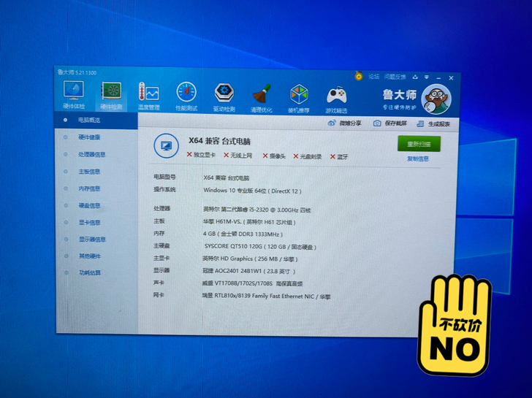Click the green 重新扫描 rescan button
This screenshot has height=398, width=532.
419,144
